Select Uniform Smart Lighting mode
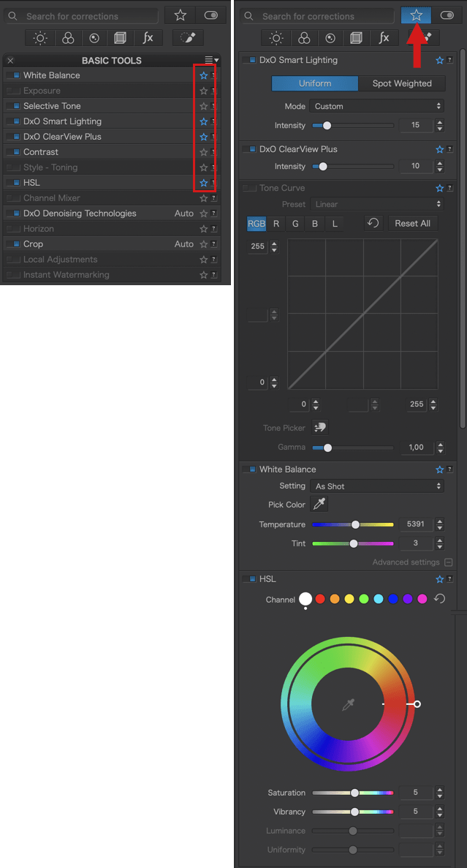Image resolution: width=467 pixels, height=868 pixels. click(x=315, y=83)
